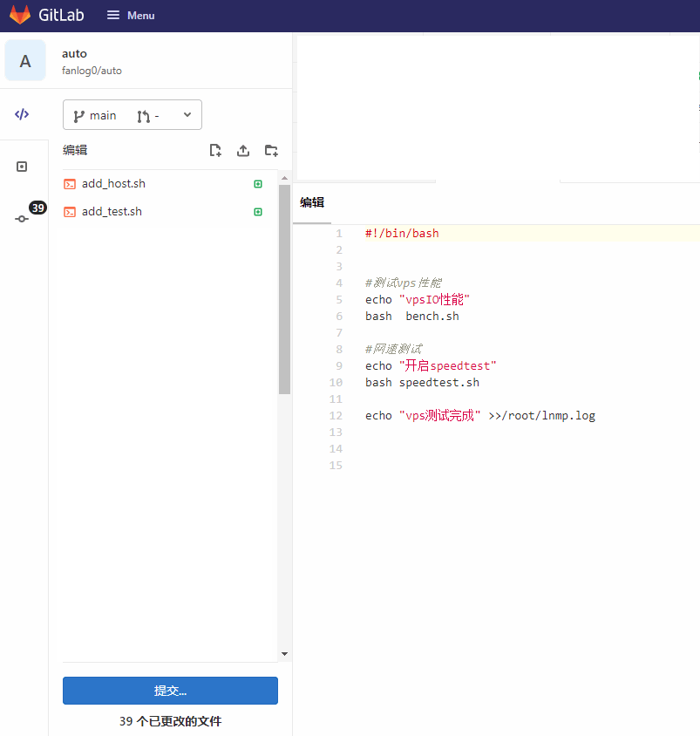This screenshot has width=700, height=736.
Task: Create a new directory with the folder-plus icon
Action: coord(271,151)
